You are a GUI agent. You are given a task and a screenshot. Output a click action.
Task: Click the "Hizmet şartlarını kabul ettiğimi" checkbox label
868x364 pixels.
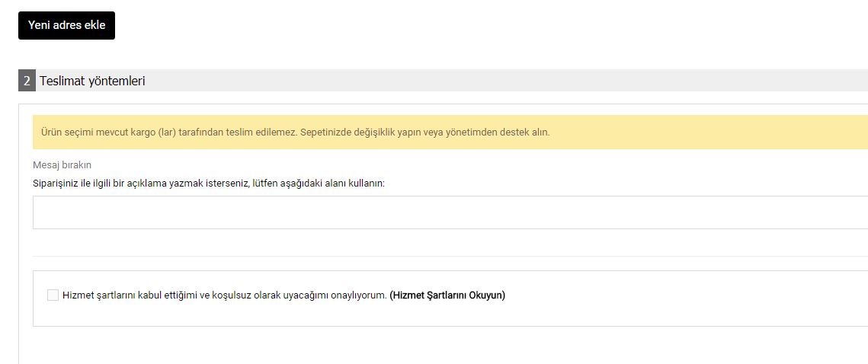click(x=224, y=295)
